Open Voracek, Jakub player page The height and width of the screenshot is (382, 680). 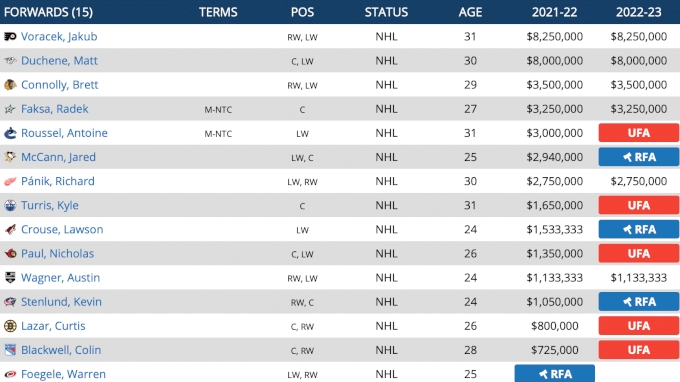59,36
